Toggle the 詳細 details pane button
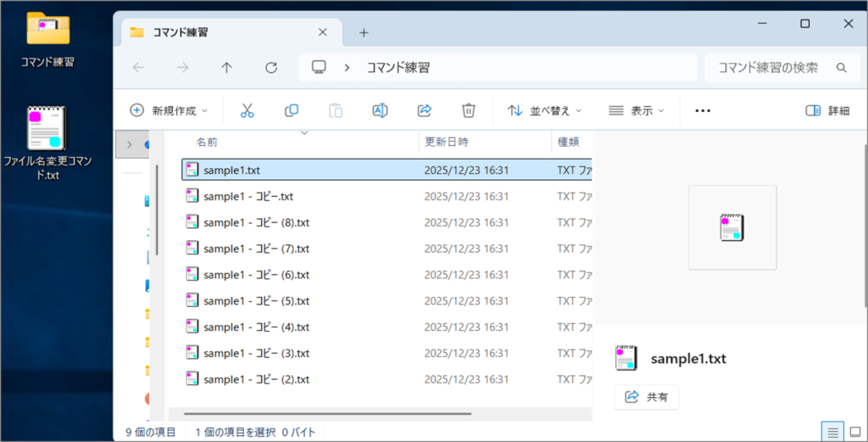 [827, 110]
